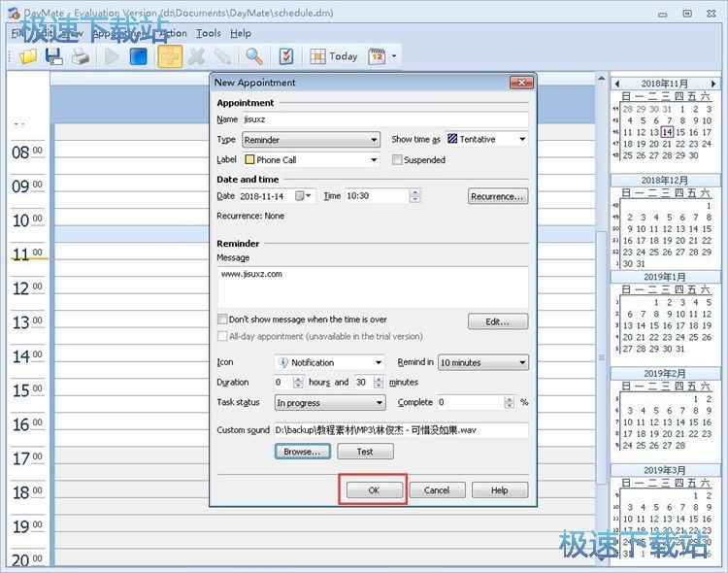The width and height of the screenshot is (728, 573).
Task: Open the Help menu
Action: [x=241, y=33]
